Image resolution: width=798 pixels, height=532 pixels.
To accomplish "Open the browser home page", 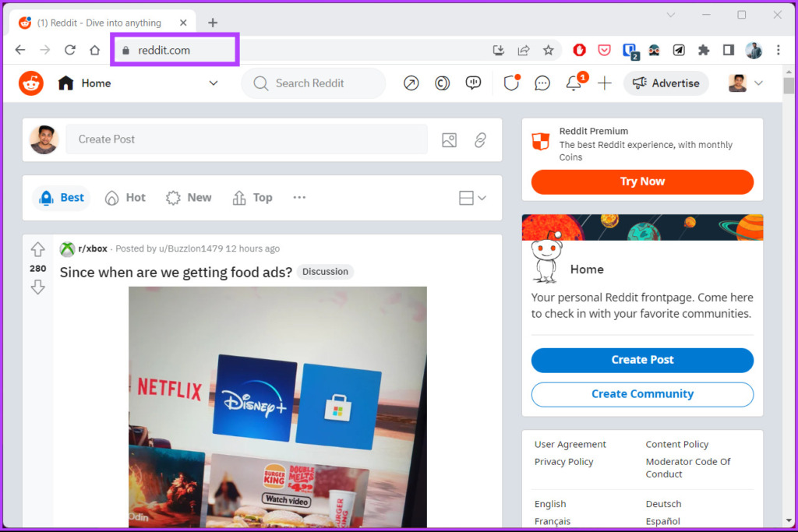I will 94,50.
